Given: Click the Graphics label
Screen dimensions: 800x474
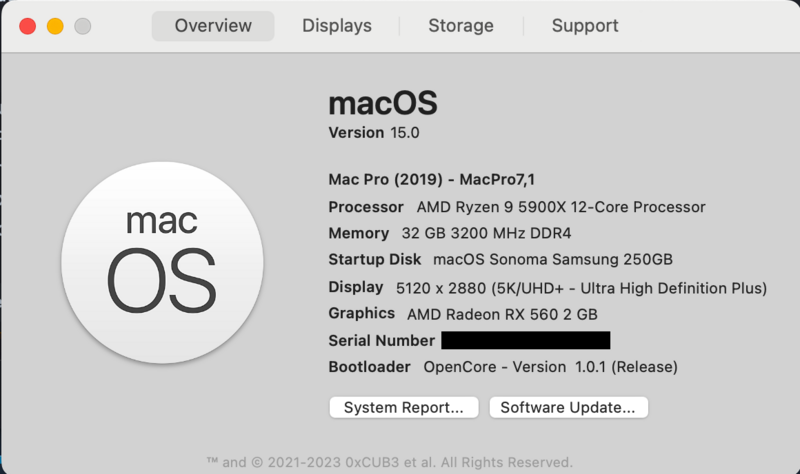Looking at the screenshot, I should coord(361,313).
